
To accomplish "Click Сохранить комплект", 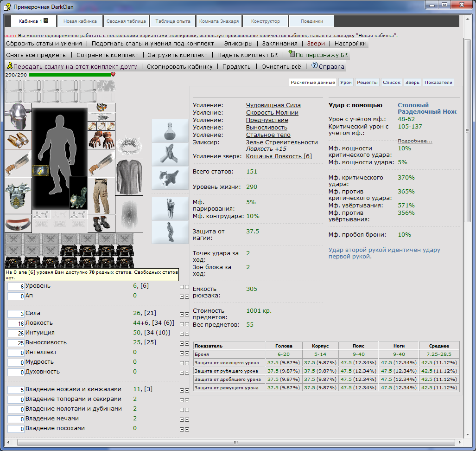I will [107, 55].
